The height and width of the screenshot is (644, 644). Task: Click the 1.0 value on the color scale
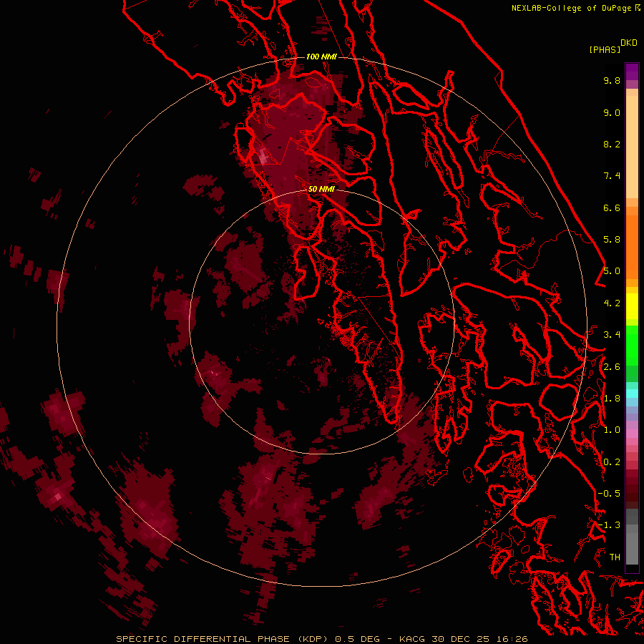tap(612, 430)
